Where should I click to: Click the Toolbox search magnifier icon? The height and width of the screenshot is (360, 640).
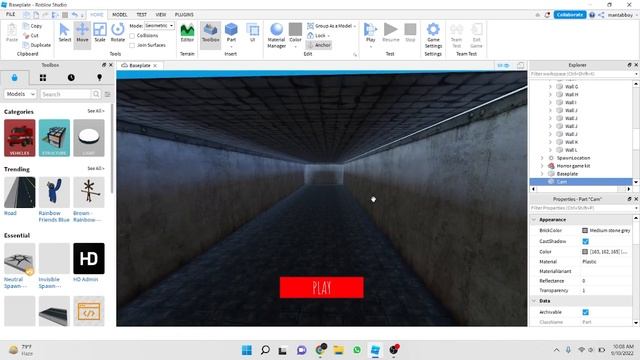tap(96, 94)
